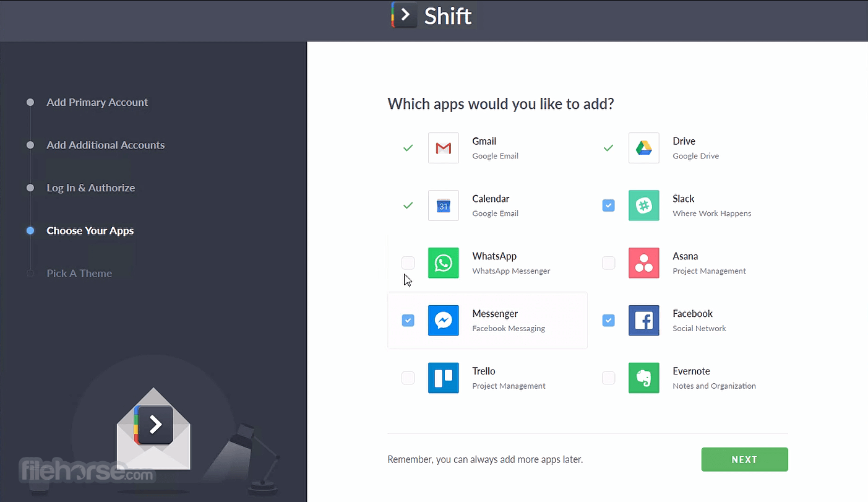Screen dimensions: 868x502
Task: Click the Facebook app icon
Action: tap(644, 321)
